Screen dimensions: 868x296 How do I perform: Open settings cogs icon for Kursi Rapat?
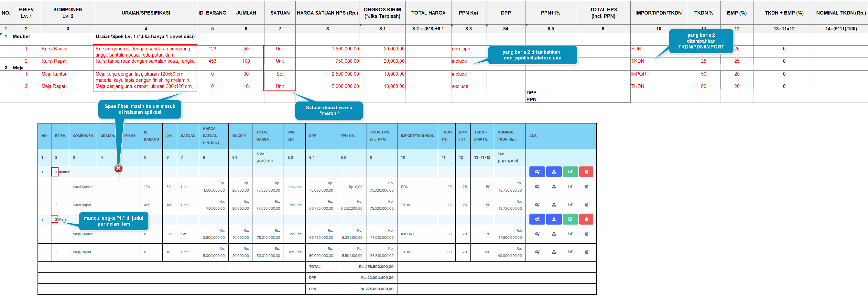point(537,205)
